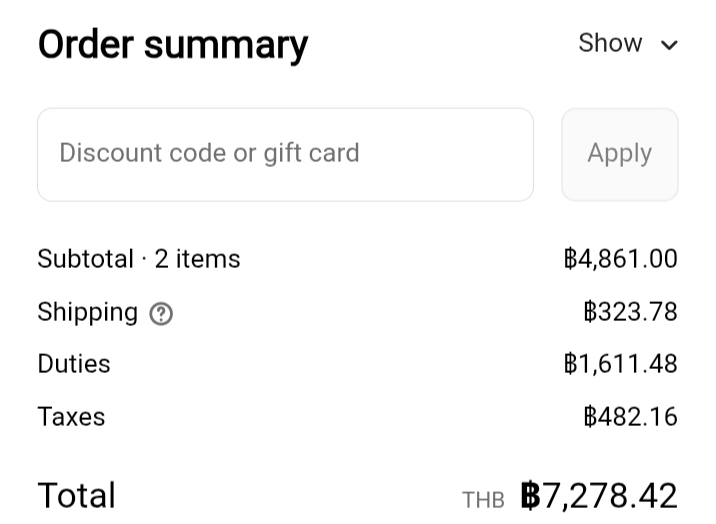Click the Shipping label text
The image size is (716, 524).
[x=87, y=312]
